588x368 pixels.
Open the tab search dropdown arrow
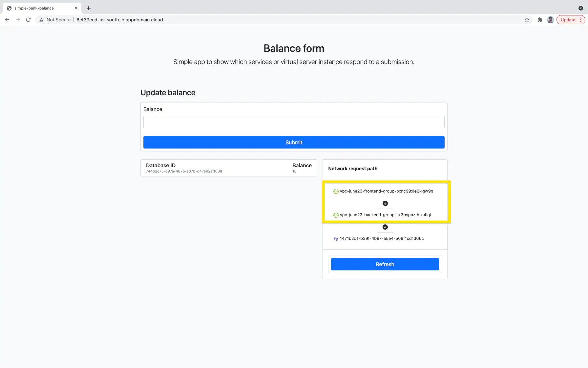[x=580, y=8]
